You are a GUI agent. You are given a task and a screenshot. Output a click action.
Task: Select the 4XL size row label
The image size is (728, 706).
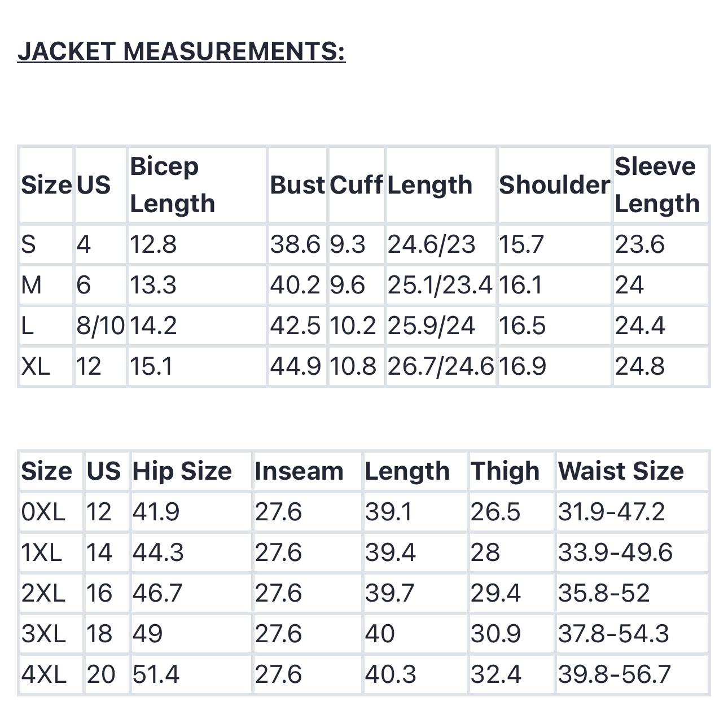click(x=44, y=674)
